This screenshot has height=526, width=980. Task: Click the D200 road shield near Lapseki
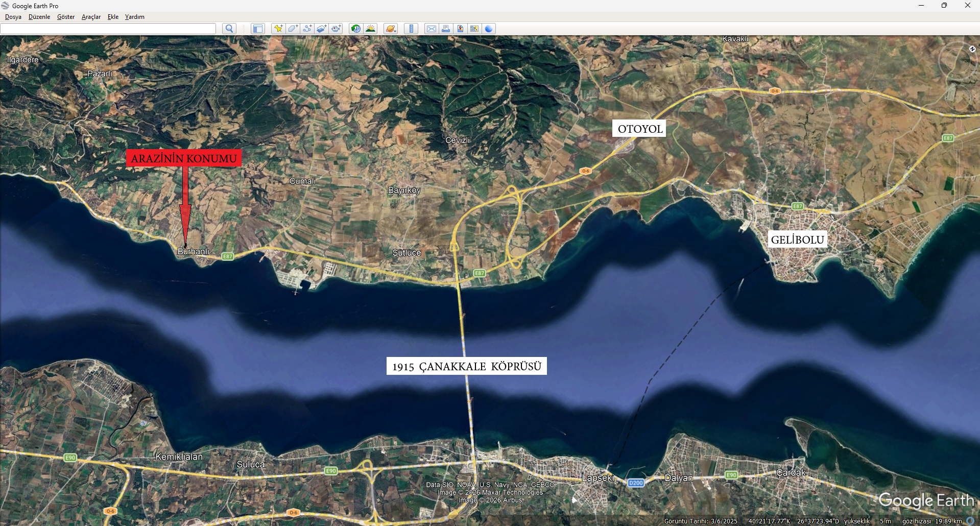pos(636,483)
